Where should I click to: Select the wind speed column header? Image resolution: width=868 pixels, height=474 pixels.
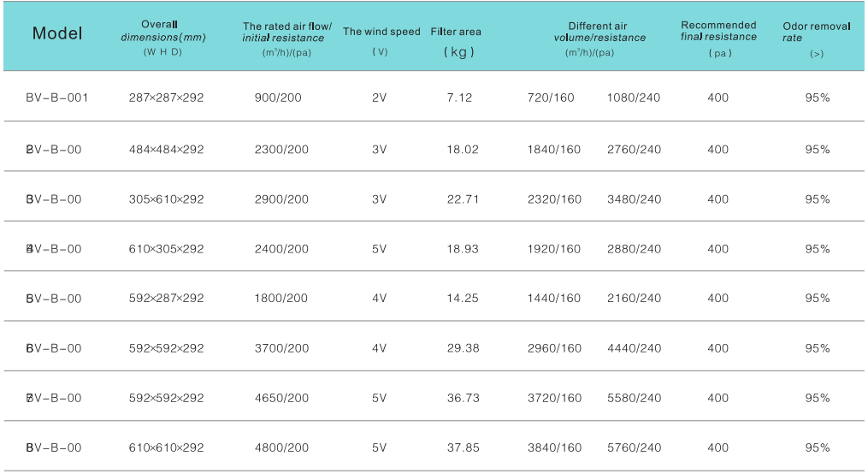(381, 33)
